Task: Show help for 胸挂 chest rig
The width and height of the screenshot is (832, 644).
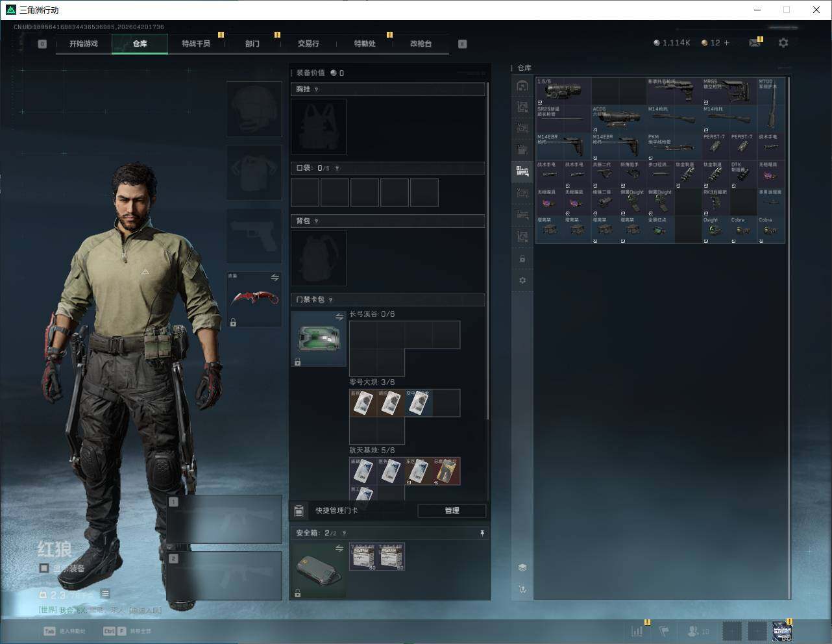Action: pyautogui.click(x=316, y=90)
